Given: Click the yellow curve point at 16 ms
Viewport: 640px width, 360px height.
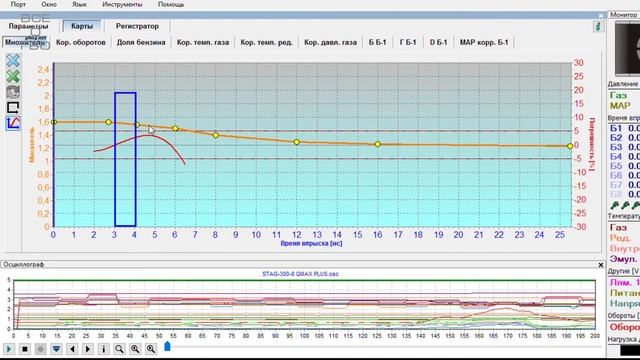Looking at the screenshot, I should [378, 144].
